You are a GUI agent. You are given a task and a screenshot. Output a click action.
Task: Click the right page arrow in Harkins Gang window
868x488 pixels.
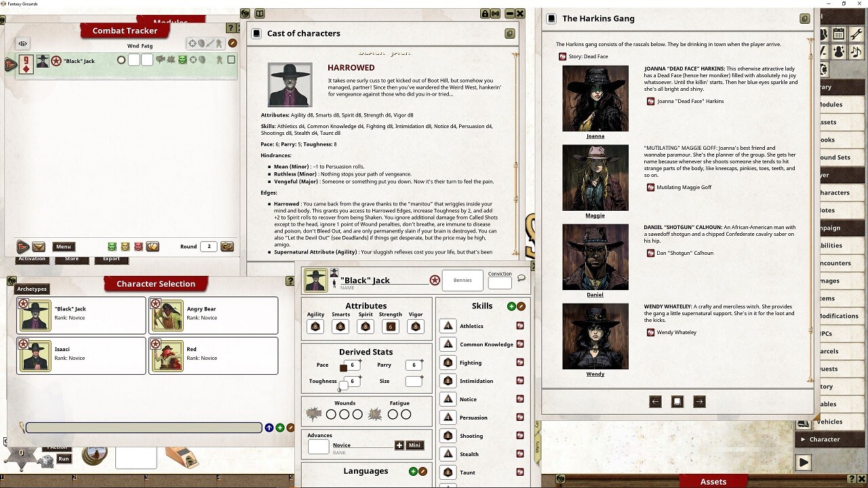(x=699, y=401)
